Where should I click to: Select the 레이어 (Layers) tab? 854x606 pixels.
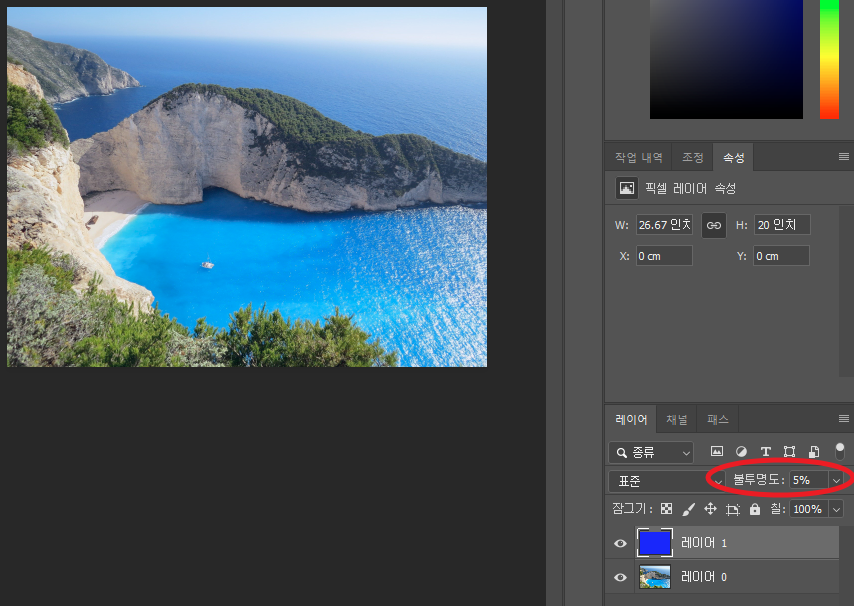[x=631, y=420]
